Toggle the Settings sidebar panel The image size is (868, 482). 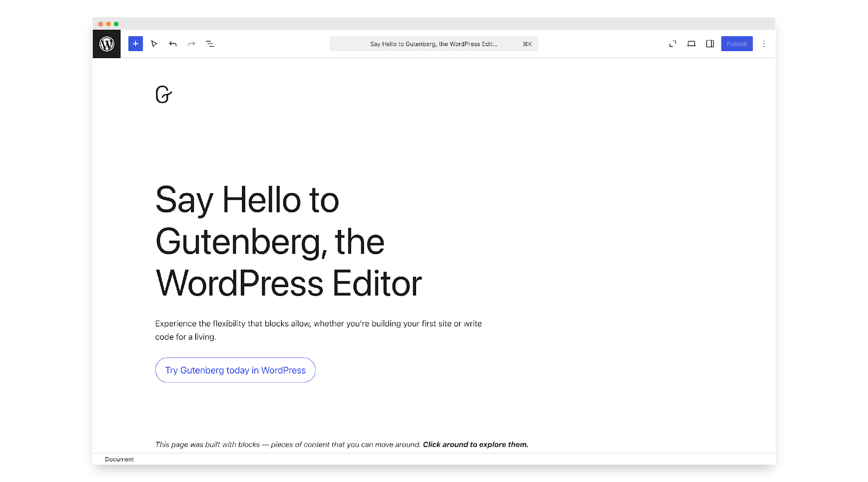[x=710, y=44]
